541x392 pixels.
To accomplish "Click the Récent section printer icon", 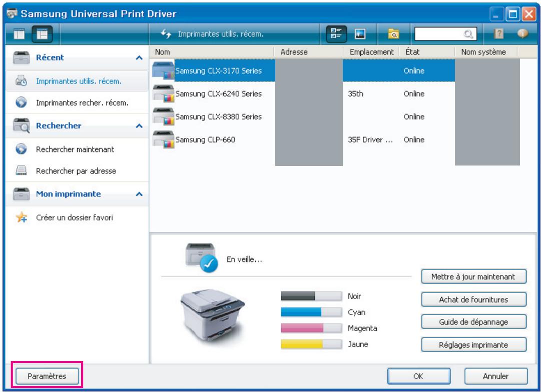I will [x=22, y=57].
